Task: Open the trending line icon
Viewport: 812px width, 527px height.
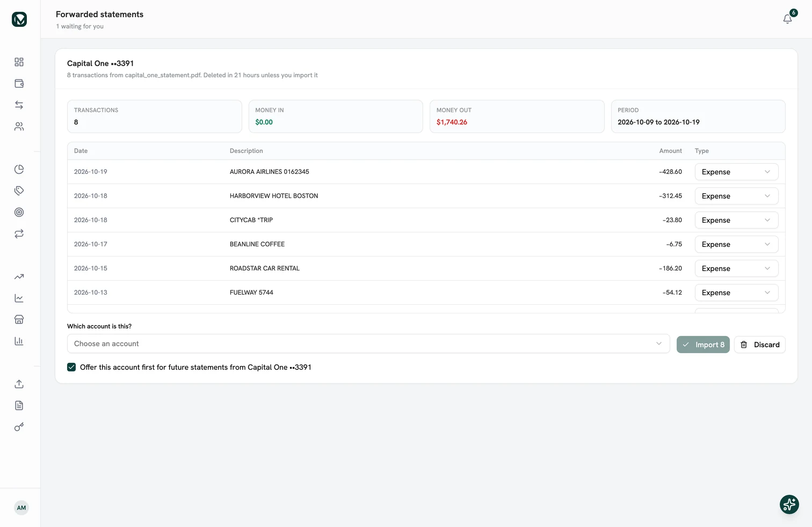Action: [19, 277]
